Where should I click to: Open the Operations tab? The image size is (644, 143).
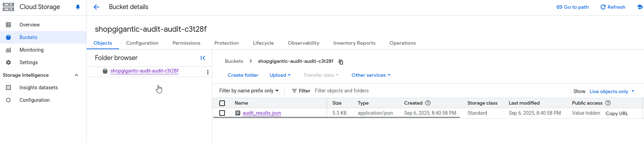pyautogui.click(x=403, y=43)
